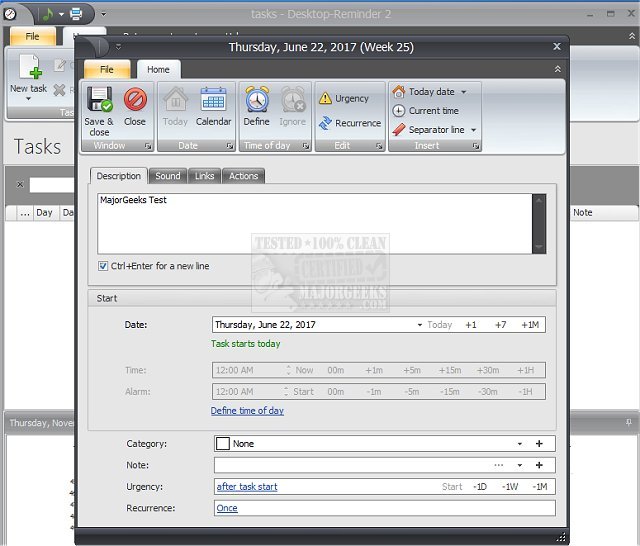The image size is (640, 546).
Task: Click the pin icon in lower main panel
Action: click(629, 422)
